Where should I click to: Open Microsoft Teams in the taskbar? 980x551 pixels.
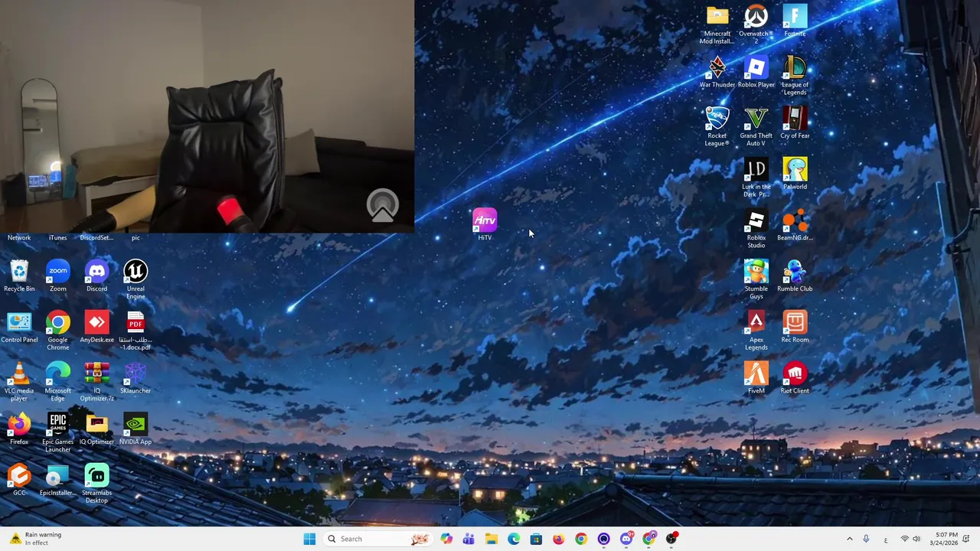click(469, 539)
